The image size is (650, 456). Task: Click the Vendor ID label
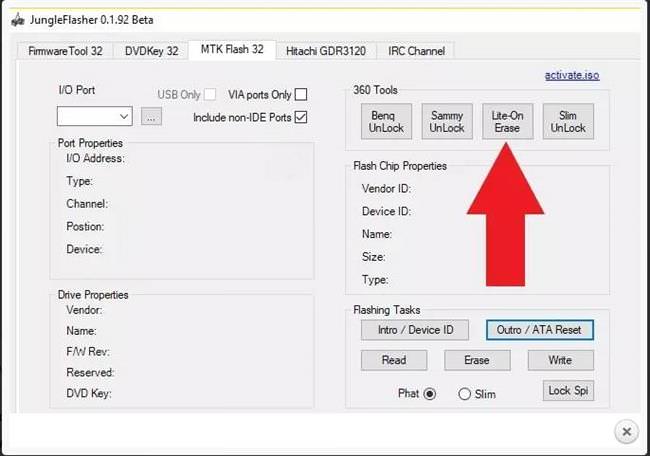[386, 189]
